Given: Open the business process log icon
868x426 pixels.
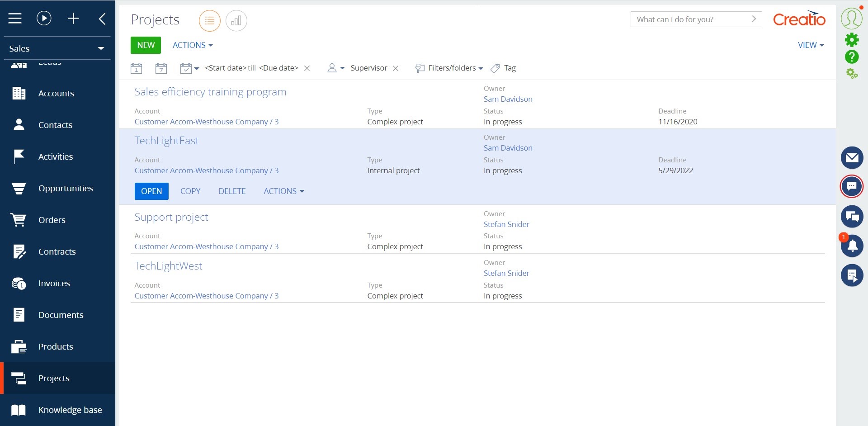Looking at the screenshot, I should tap(852, 275).
